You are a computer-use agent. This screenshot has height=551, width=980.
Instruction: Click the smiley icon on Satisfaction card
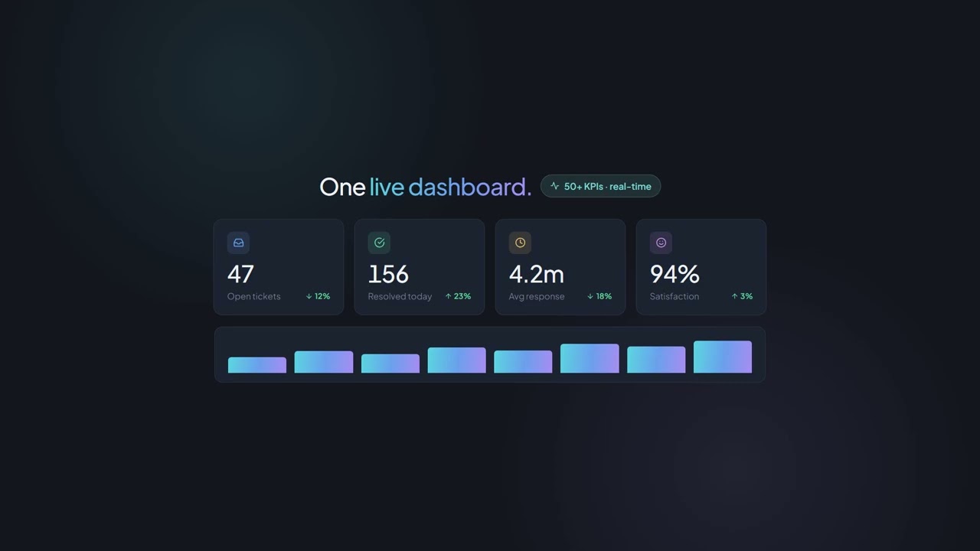click(x=661, y=243)
